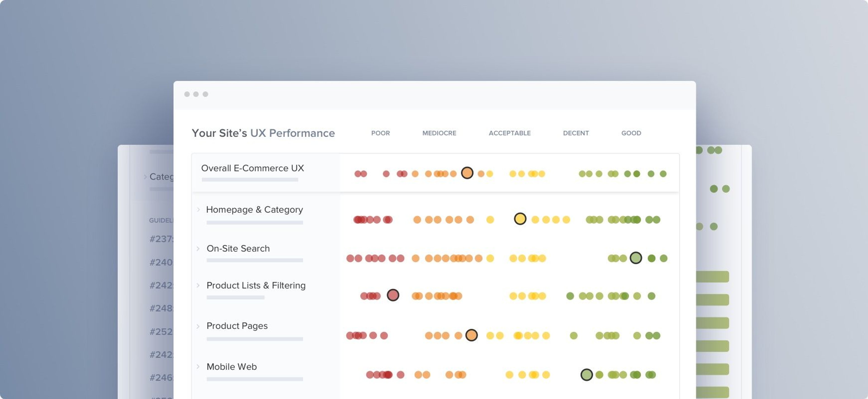Select the outlined green marker in On-Site Search row

coord(635,258)
